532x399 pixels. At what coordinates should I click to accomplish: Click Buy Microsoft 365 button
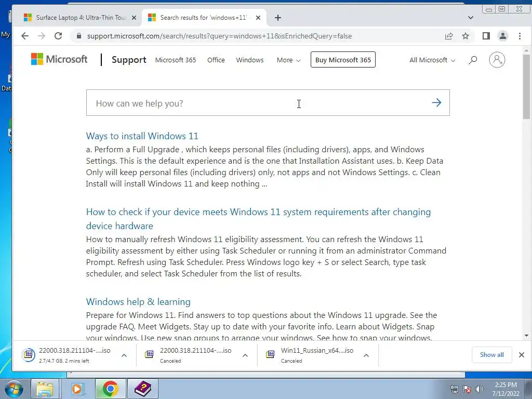coord(343,60)
